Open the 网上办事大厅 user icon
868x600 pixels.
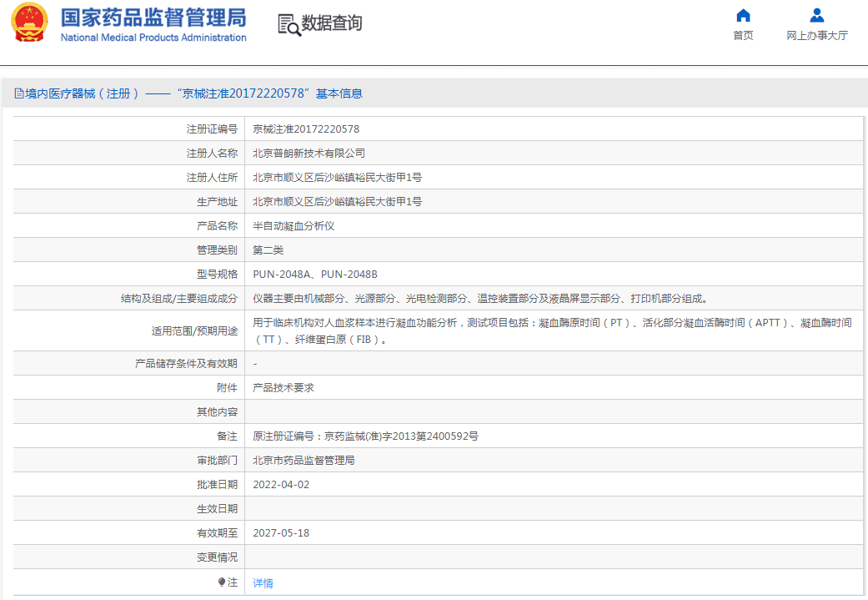[816, 15]
